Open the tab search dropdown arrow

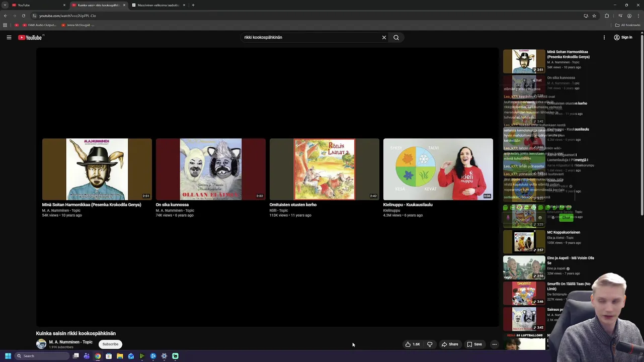pos(5,5)
